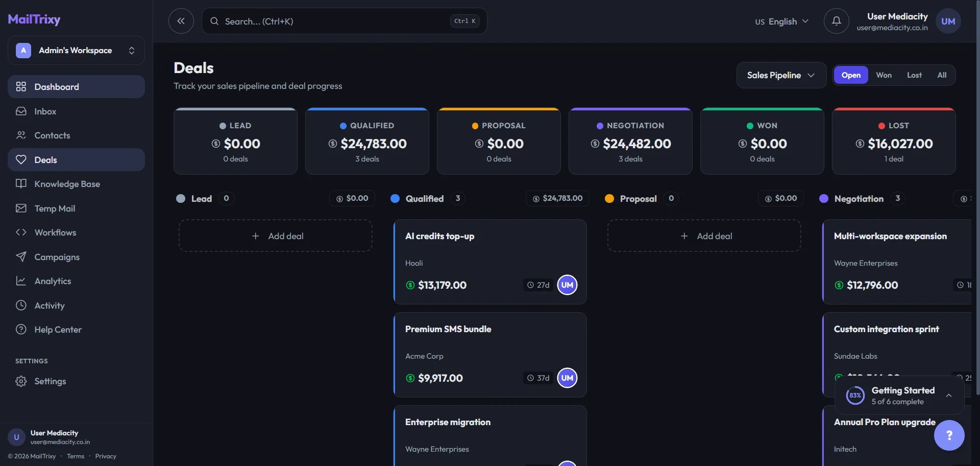Add a deal to the Proposal column
The width and height of the screenshot is (980, 466).
(704, 236)
